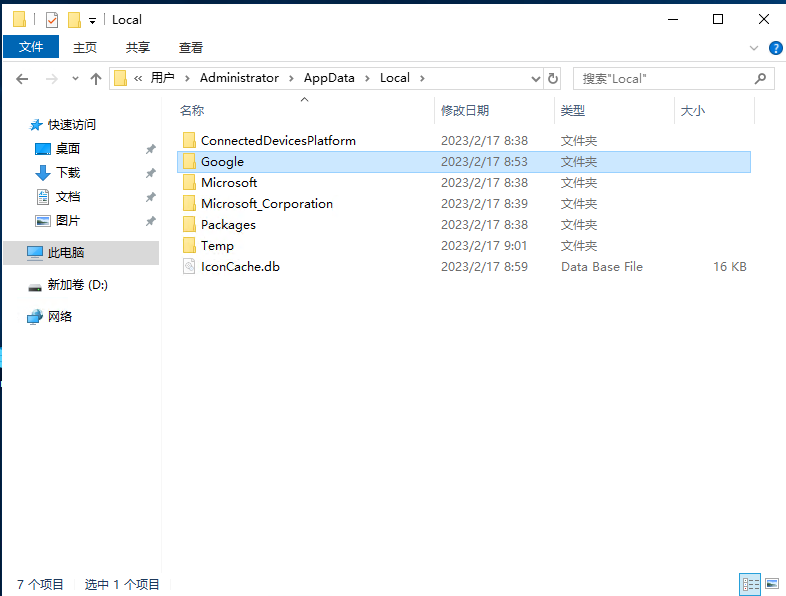Image resolution: width=786 pixels, height=596 pixels.
Task: Open the IconCache.db file icon
Action: [190, 267]
